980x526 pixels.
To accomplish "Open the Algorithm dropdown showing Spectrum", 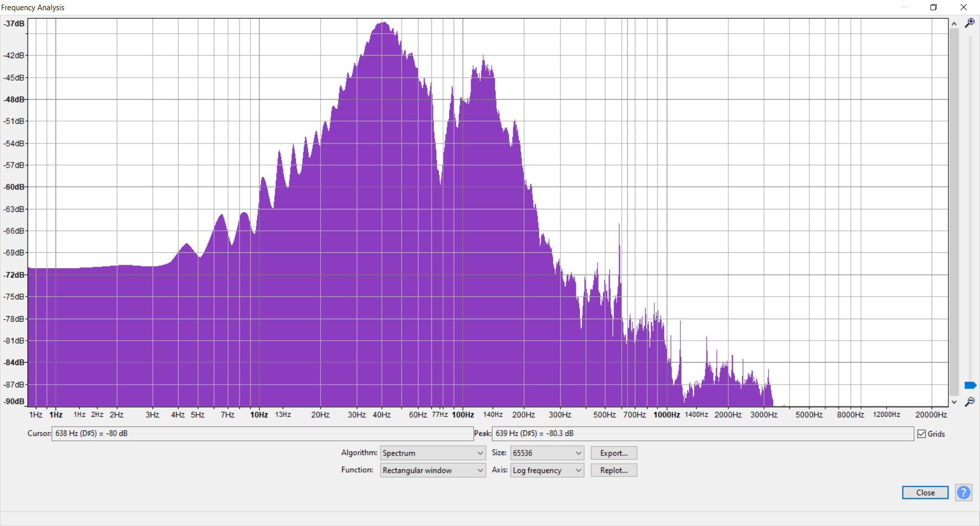I will tap(433, 453).
